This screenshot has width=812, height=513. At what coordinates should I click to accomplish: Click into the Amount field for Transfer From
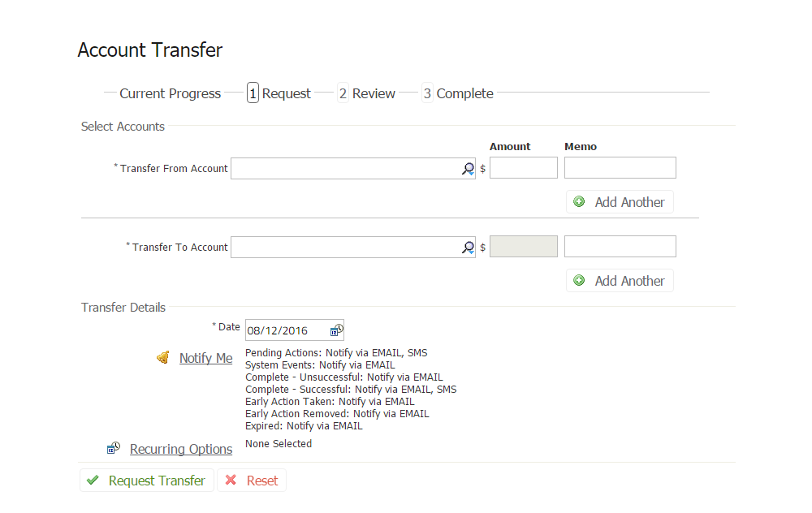pos(523,168)
